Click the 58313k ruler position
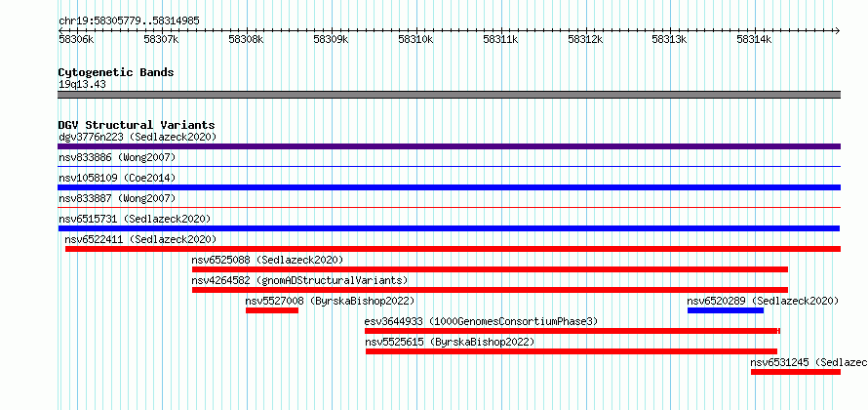 tap(670, 39)
